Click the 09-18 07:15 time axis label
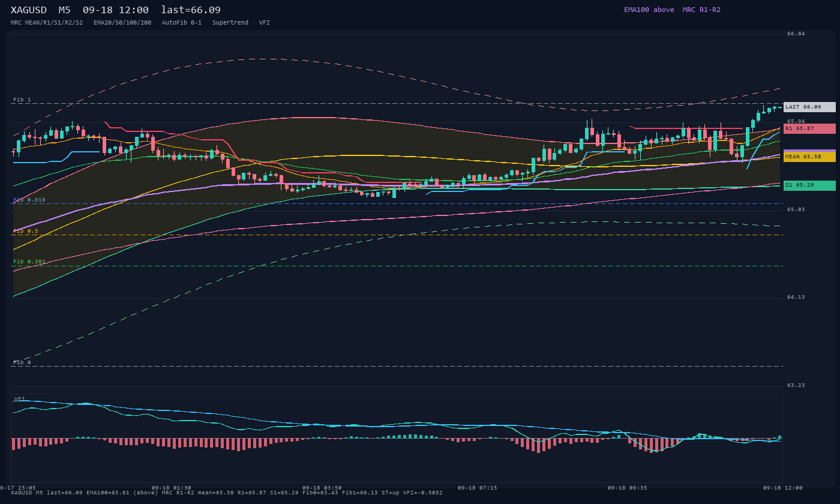The height and width of the screenshot is (504, 840). (x=477, y=488)
